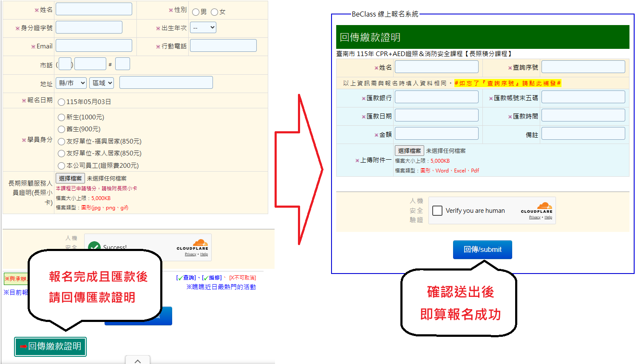
Task: Choose the 新生(1000元) student option
Action: tap(62, 117)
